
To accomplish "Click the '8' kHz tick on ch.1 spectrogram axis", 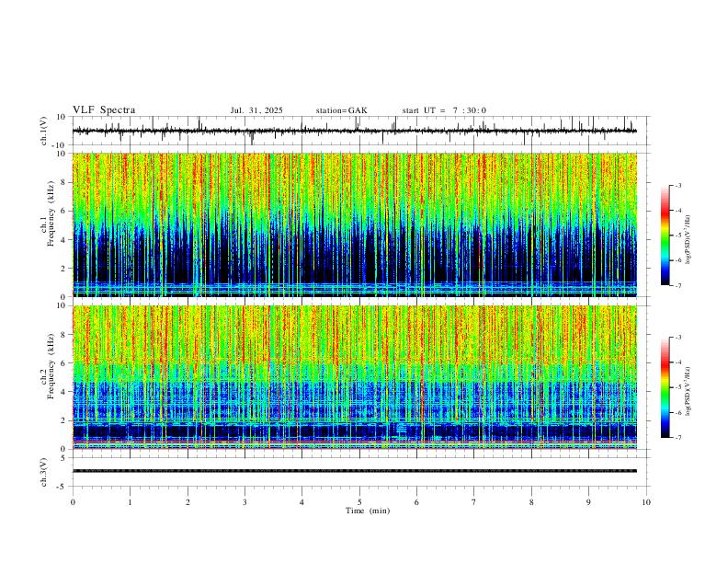I will pos(64,182).
